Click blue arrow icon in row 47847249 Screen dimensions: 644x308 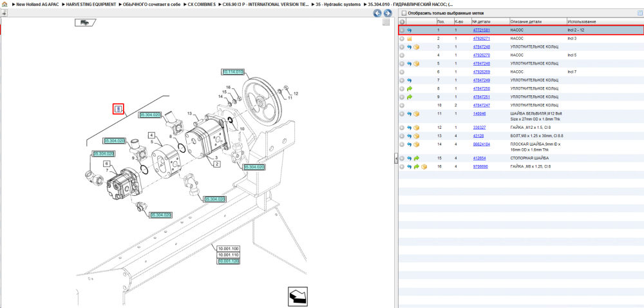coord(410,80)
